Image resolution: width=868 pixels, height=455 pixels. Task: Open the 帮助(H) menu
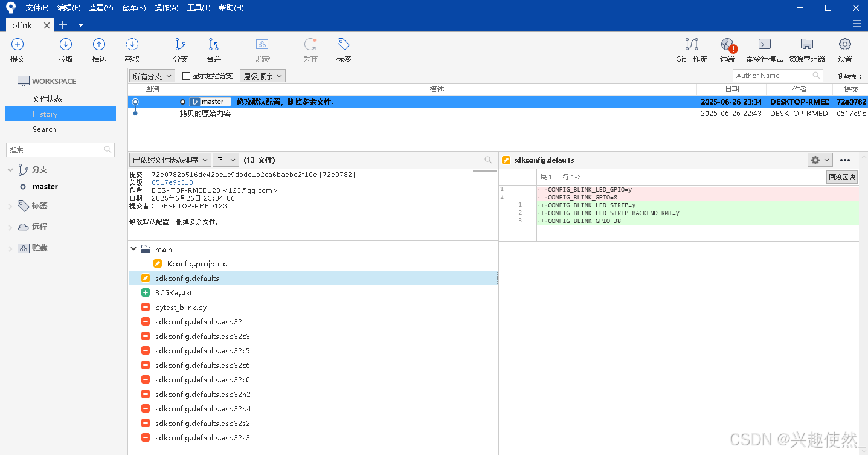(x=231, y=8)
